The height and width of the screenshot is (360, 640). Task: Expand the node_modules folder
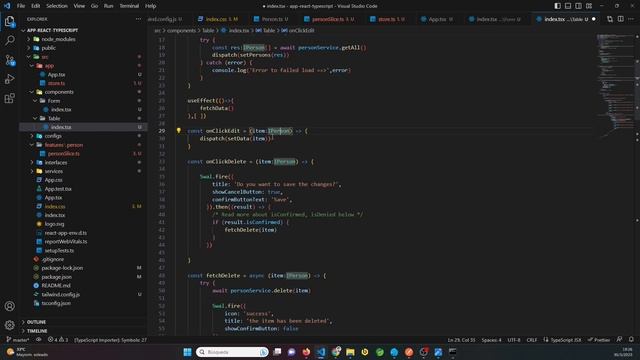click(58, 39)
